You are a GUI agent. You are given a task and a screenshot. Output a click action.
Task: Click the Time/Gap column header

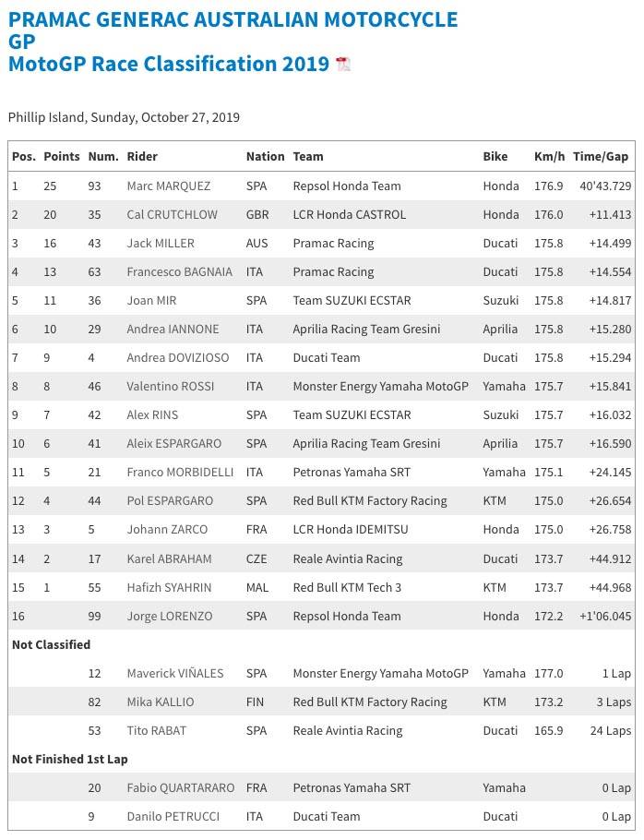(602, 157)
